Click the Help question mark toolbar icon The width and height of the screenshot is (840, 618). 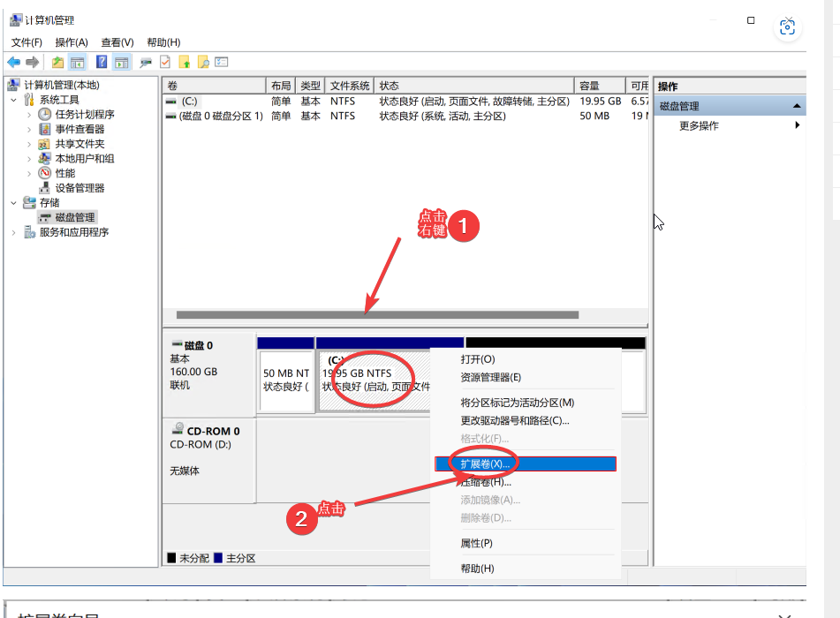(102, 62)
